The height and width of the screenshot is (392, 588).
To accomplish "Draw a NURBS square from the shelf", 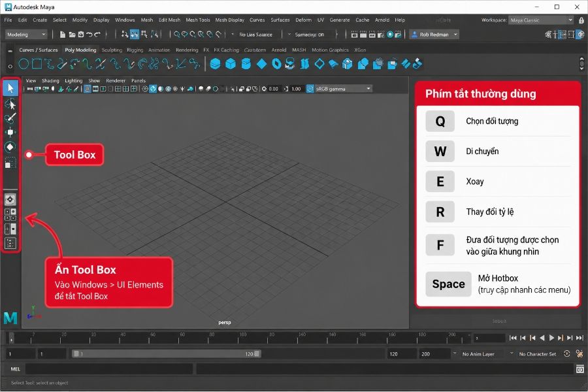I will [x=37, y=64].
